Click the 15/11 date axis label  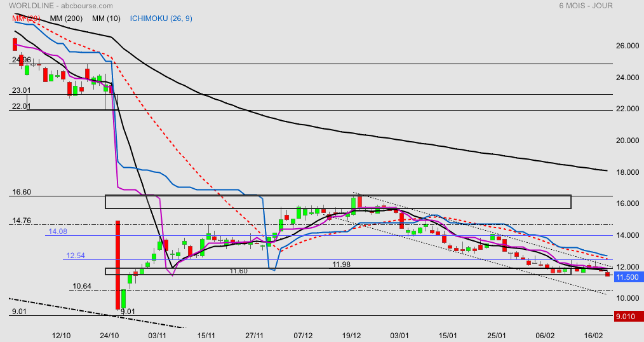click(206, 336)
